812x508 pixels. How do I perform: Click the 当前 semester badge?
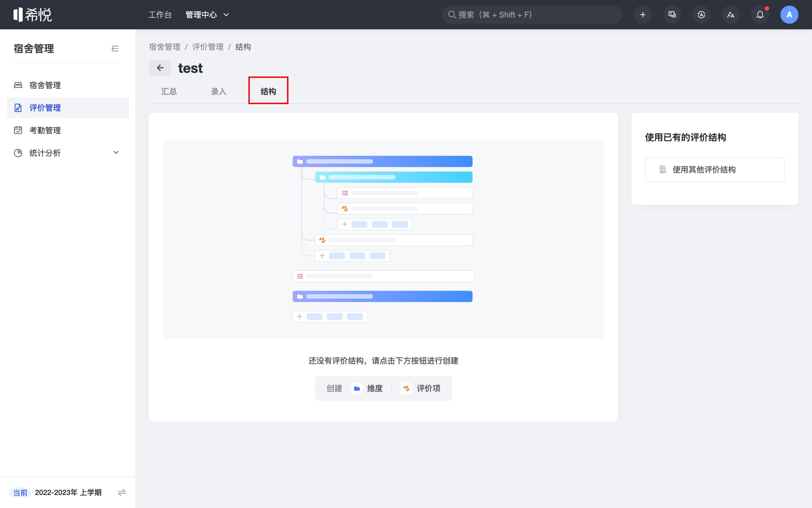pos(20,492)
